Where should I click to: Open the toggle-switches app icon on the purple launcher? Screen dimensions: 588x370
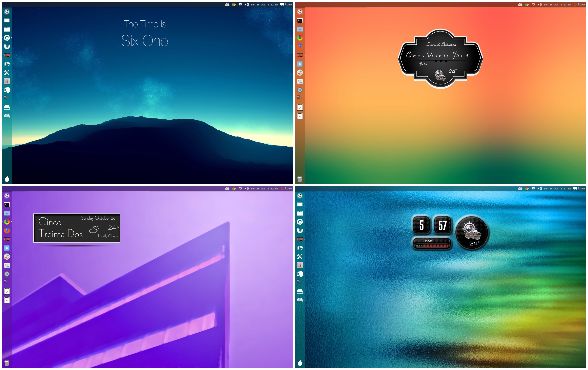coord(7,257)
